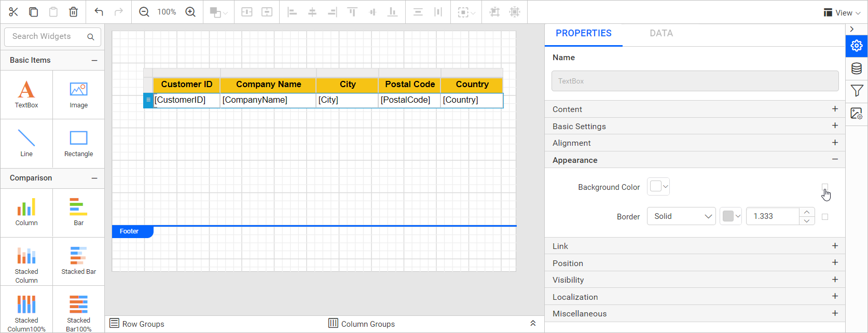Select the Column chart widget
This screenshot has height=333, width=868.
(26, 213)
